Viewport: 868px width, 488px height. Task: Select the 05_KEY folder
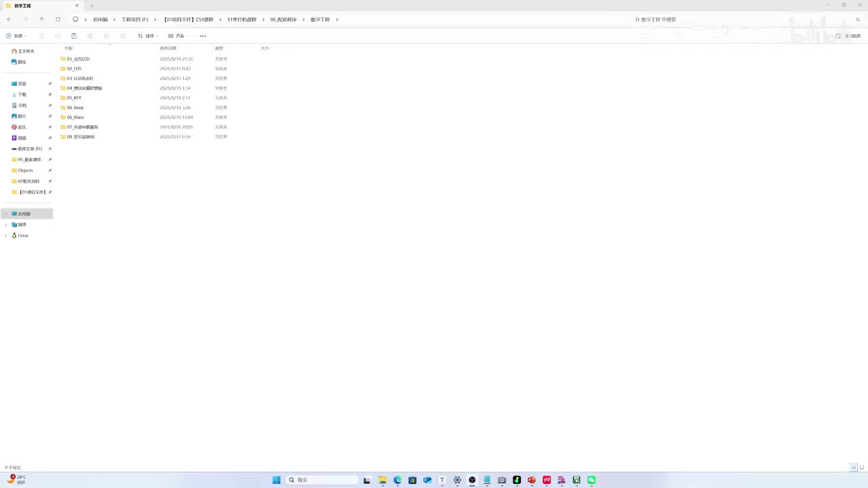tap(71, 98)
